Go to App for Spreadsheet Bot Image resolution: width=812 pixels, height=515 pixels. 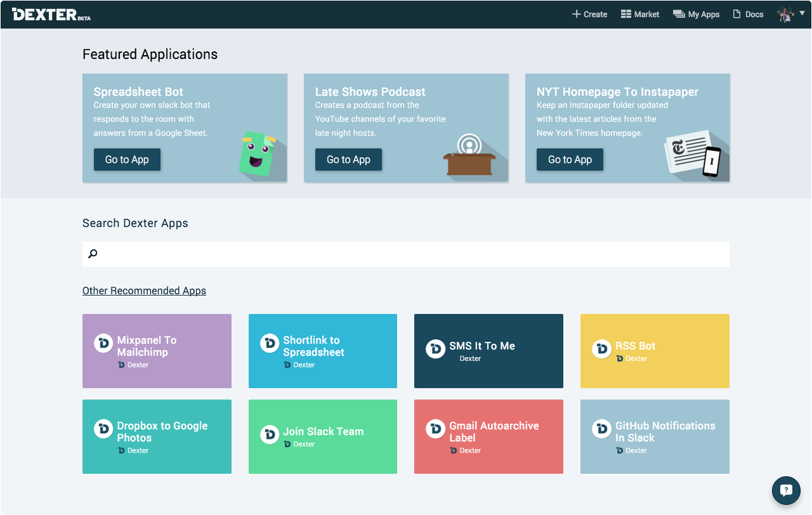pos(127,160)
